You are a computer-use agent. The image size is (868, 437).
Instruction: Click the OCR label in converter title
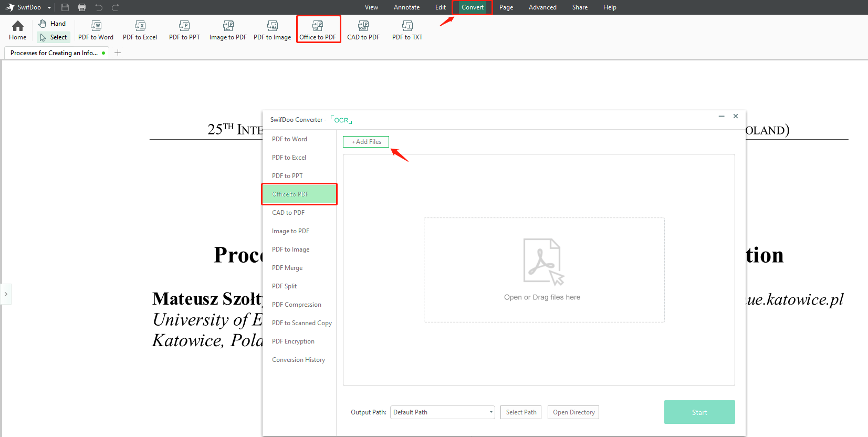tap(341, 120)
